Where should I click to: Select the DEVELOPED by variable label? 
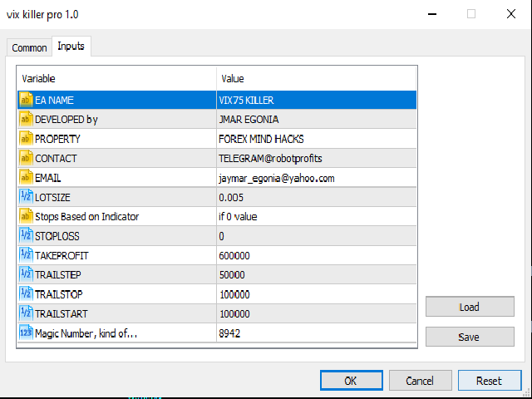tap(66, 120)
